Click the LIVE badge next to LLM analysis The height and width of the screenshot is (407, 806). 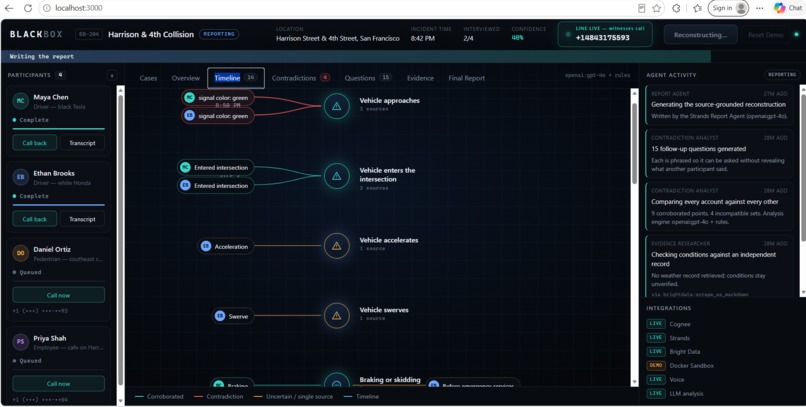pos(656,393)
